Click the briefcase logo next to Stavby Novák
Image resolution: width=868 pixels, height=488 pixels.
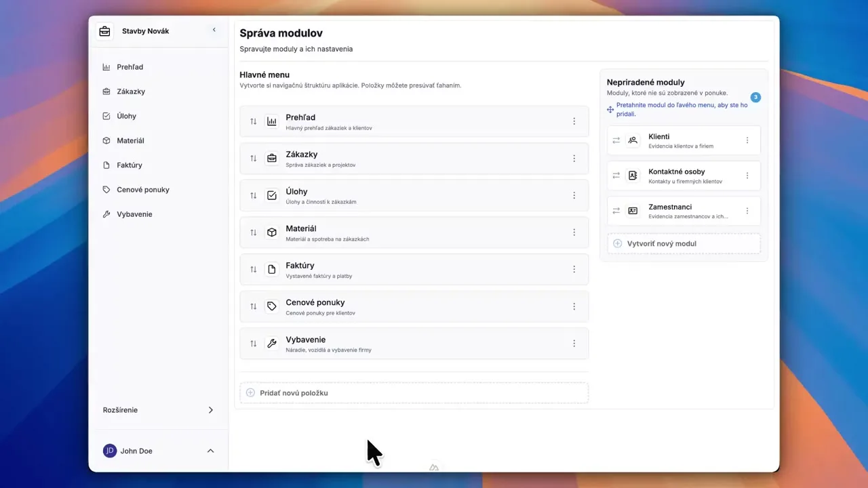[104, 31]
